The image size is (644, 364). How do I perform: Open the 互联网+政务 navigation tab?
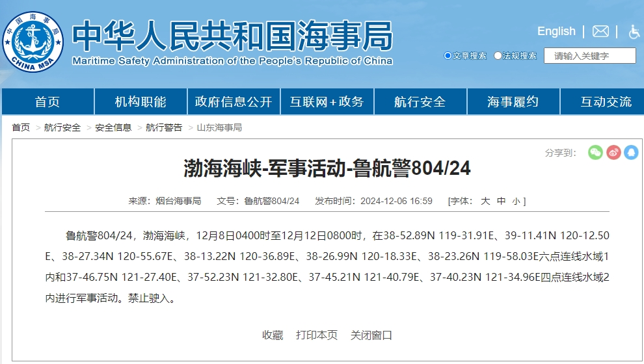[327, 101]
